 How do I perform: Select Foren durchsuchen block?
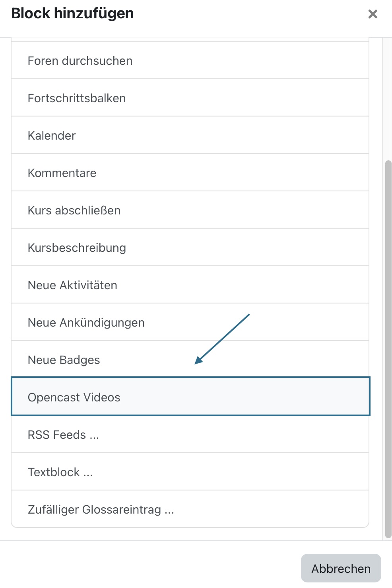(x=190, y=60)
